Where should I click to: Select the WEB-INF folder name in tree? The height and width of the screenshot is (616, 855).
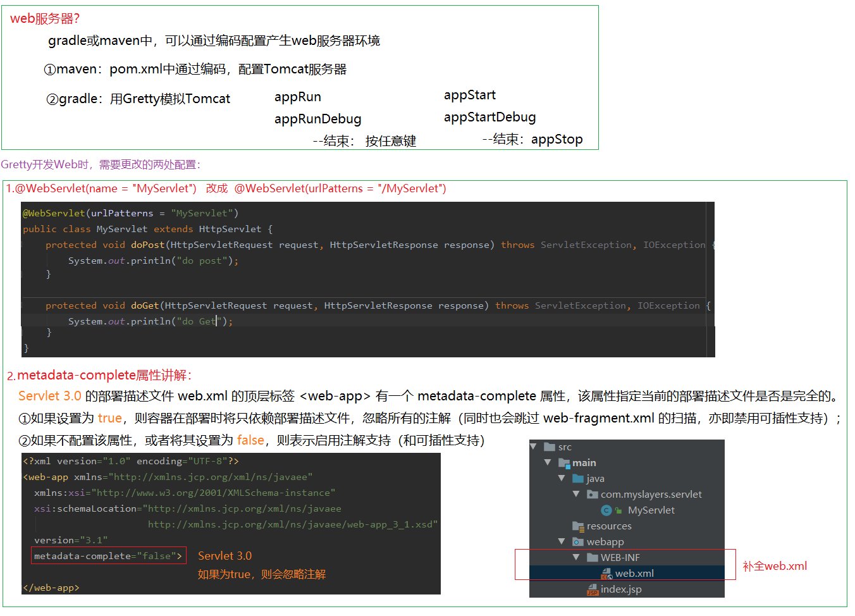tap(620, 558)
